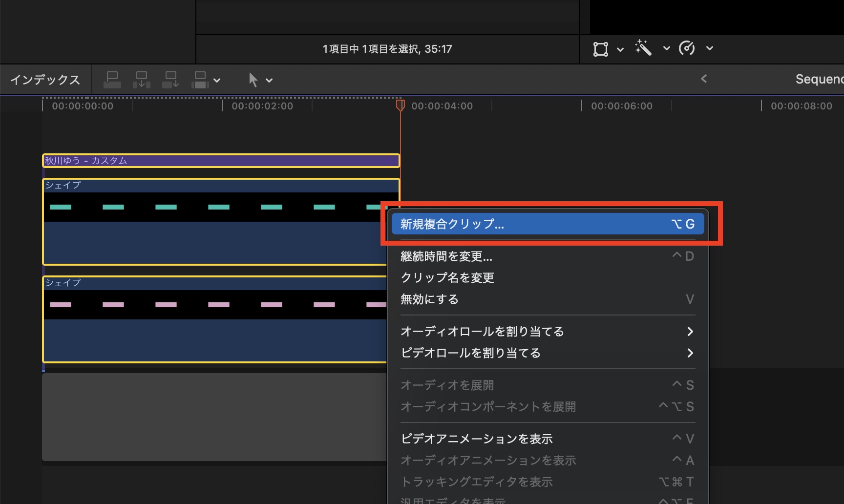The width and height of the screenshot is (844, 504).
Task: Click the insert clip icon
Action: pyautogui.click(x=142, y=80)
